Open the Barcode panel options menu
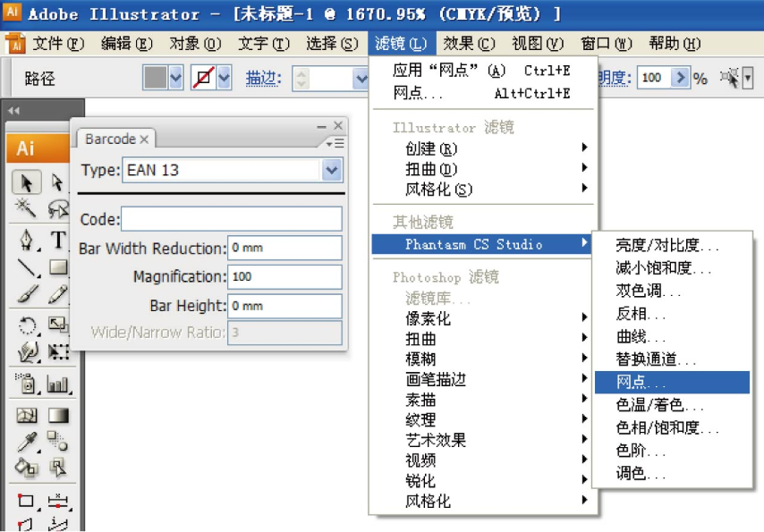The height and width of the screenshot is (532, 764). click(x=335, y=143)
